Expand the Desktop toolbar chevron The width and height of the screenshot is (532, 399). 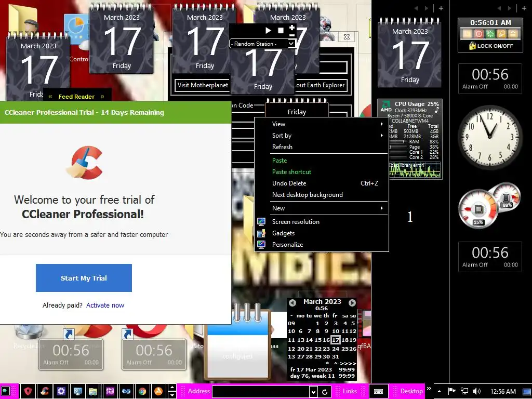pos(429,389)
